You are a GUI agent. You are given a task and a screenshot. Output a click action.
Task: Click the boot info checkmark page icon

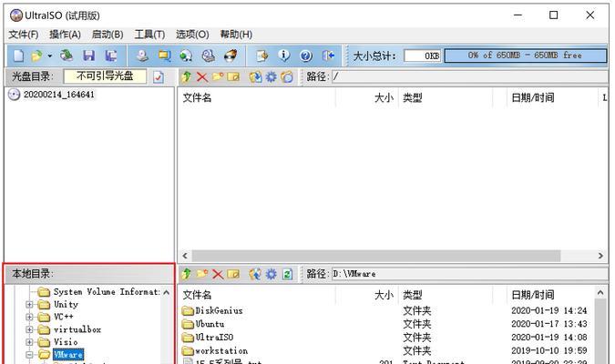159,76
